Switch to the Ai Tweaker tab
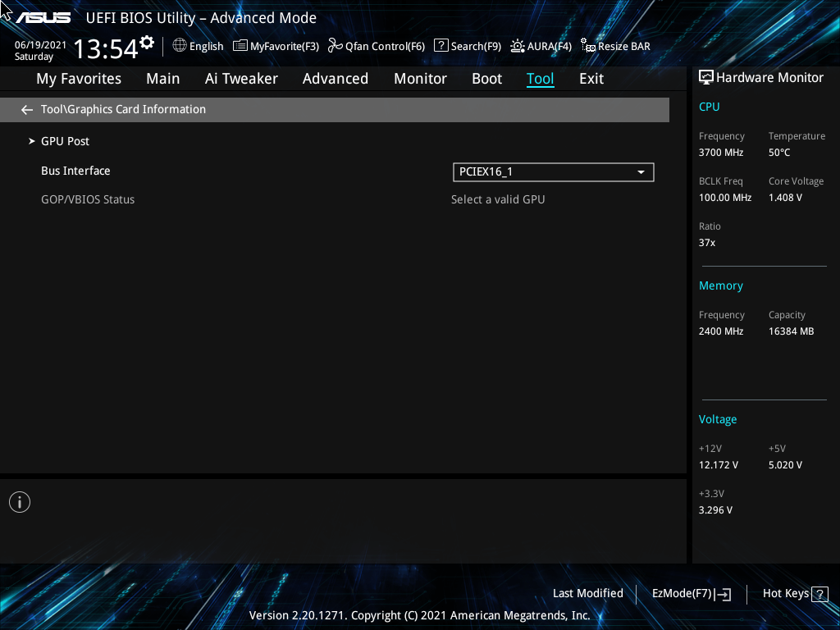This screenshot has height=630, width=840. 241,79
